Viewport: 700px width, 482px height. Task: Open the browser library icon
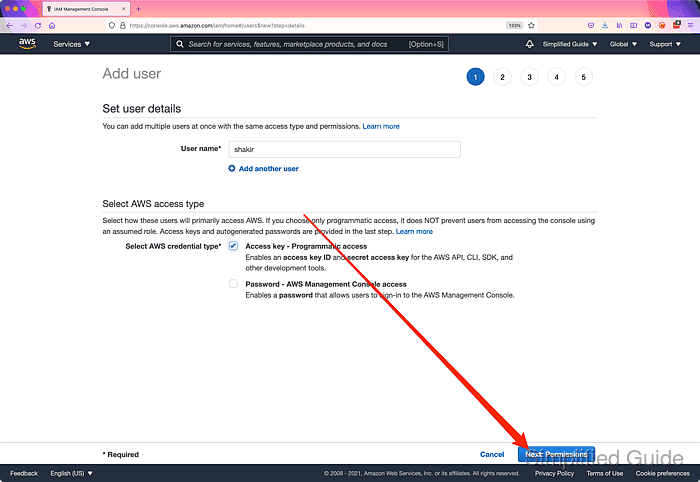pyautogui.click(x=619, y=25)
